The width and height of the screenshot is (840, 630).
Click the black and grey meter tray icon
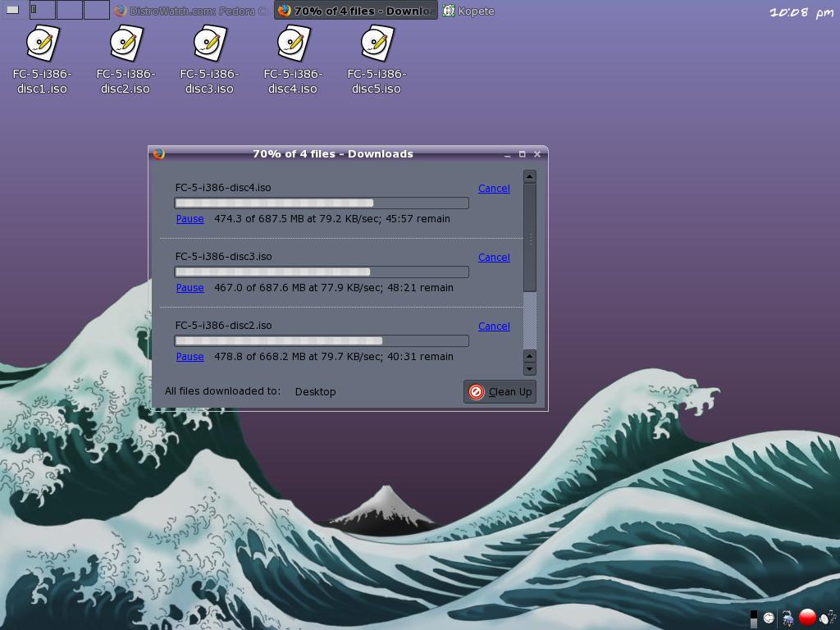[x=754, y=619]
